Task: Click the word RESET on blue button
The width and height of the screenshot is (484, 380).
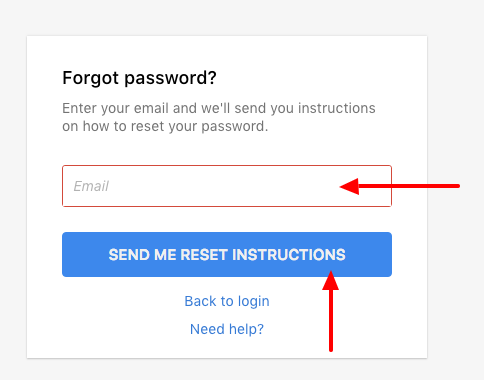Action: [204, 255]
